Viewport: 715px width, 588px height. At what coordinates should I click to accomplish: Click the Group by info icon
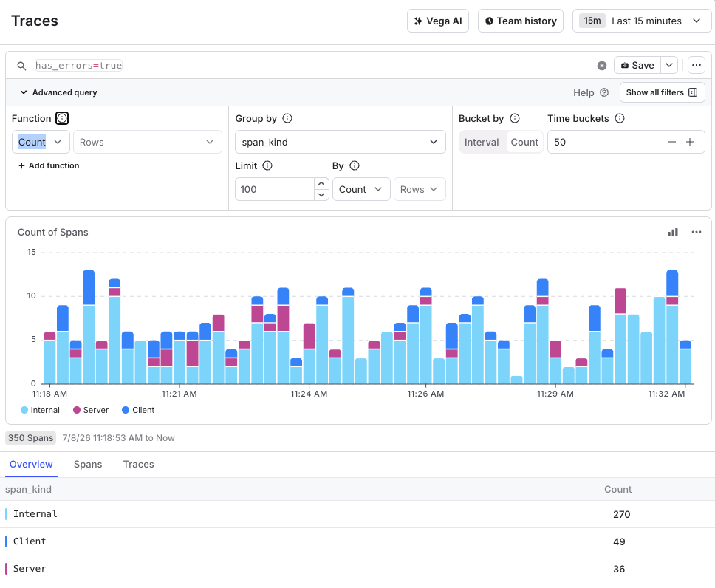pyautogui.click(x=287, y=119)
